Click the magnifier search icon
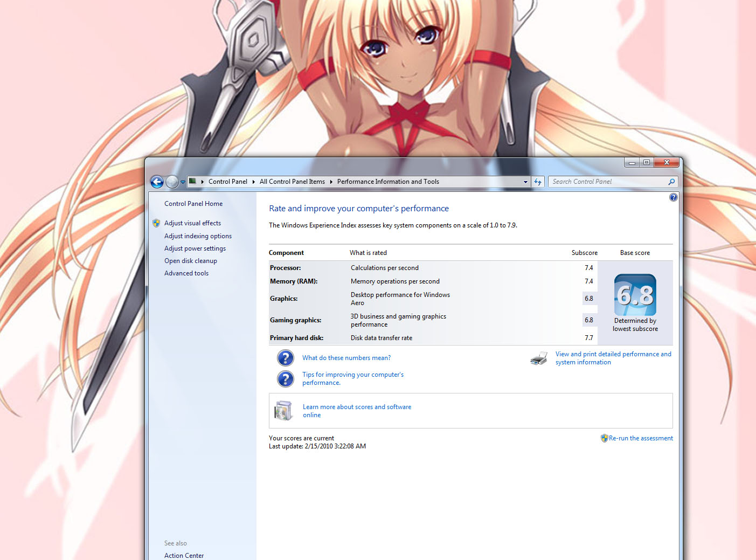This screenshot has height=560, width=756. (671, 182)
